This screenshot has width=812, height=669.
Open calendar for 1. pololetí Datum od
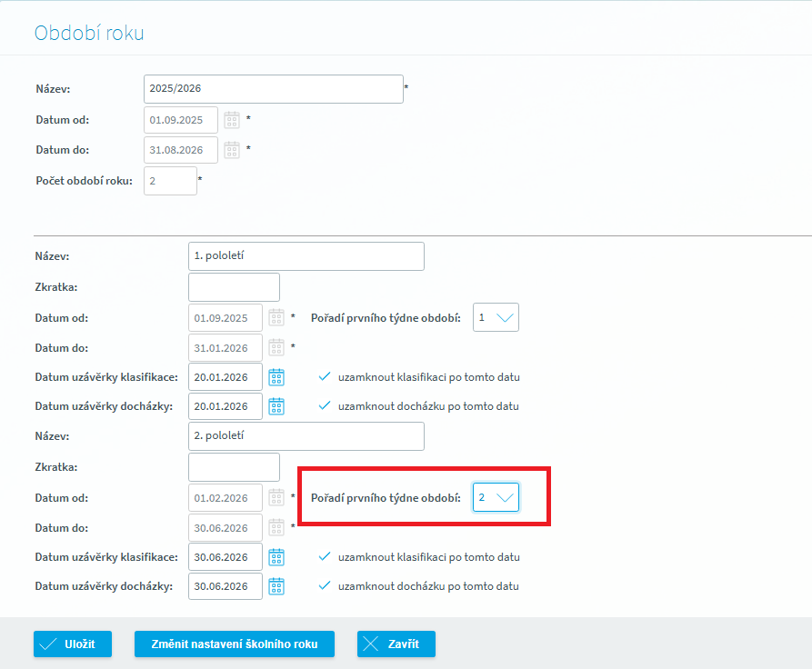276,318
